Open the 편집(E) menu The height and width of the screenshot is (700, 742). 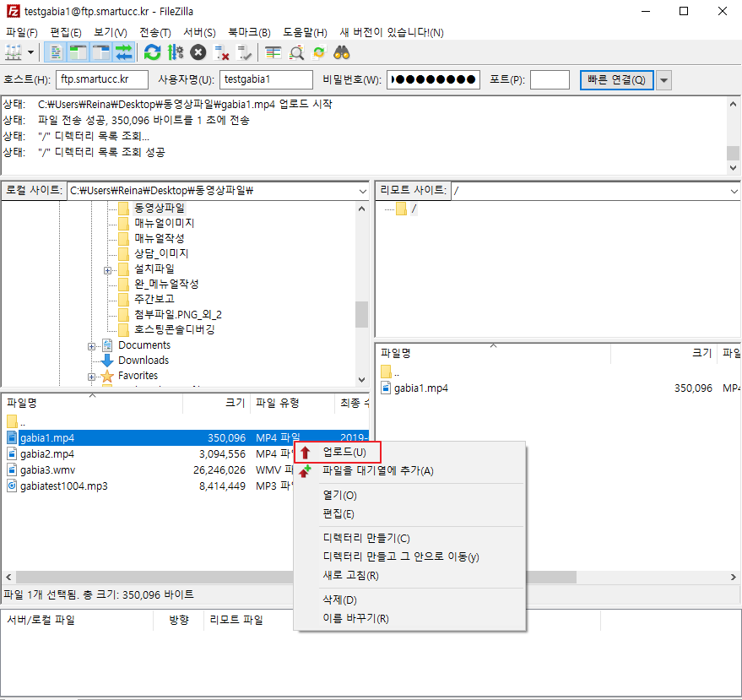[66, 33]
